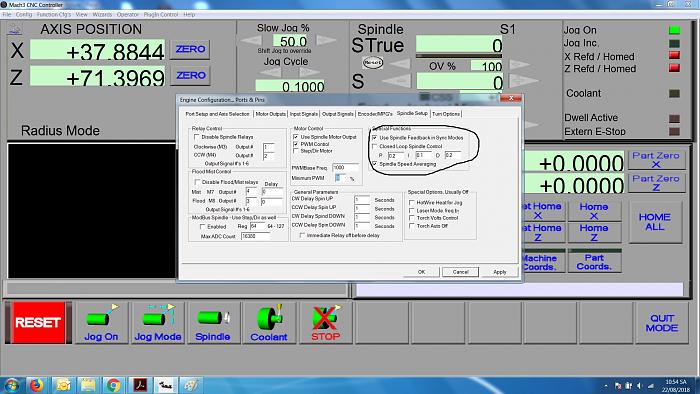Viewport: 700px width, 394px height.
Task: Toggle Use Spindle Feedback in Sync Modes
Action: (x=375, y=138)
